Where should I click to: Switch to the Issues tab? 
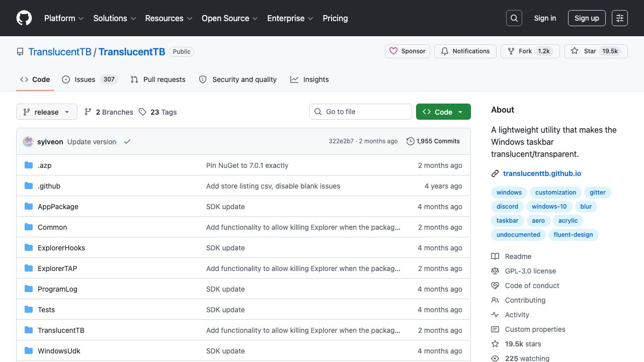pos(90,79)
